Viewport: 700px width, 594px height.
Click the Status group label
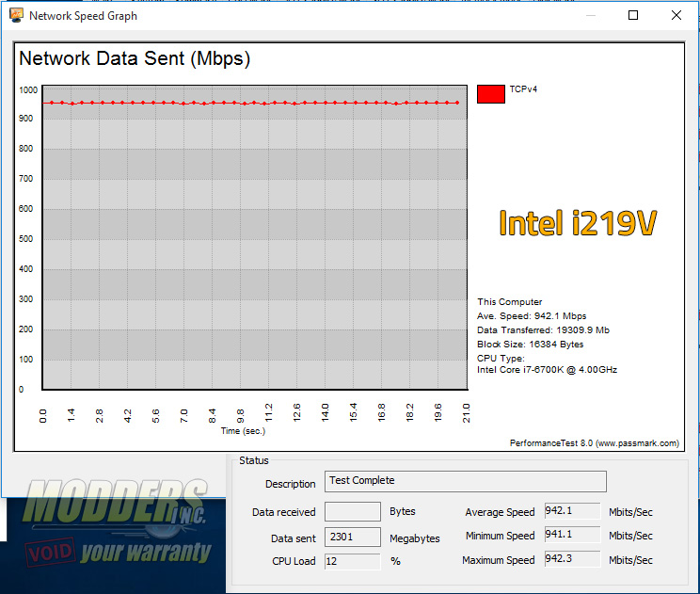[x=254, y=460]
